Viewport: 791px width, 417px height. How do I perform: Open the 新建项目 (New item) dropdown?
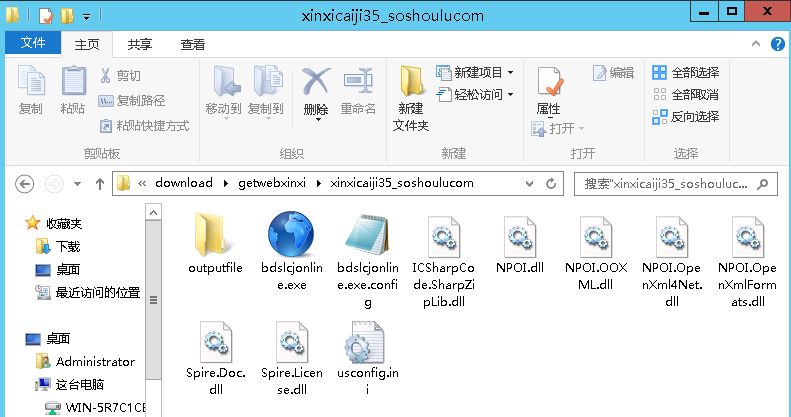[475, 73]
